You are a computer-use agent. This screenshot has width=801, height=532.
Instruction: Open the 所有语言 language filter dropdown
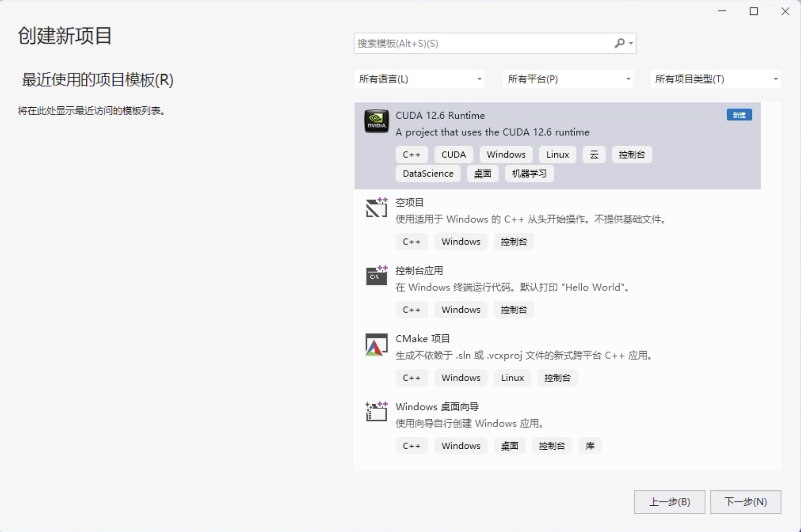pyautogui.click(x=419, y=79)
